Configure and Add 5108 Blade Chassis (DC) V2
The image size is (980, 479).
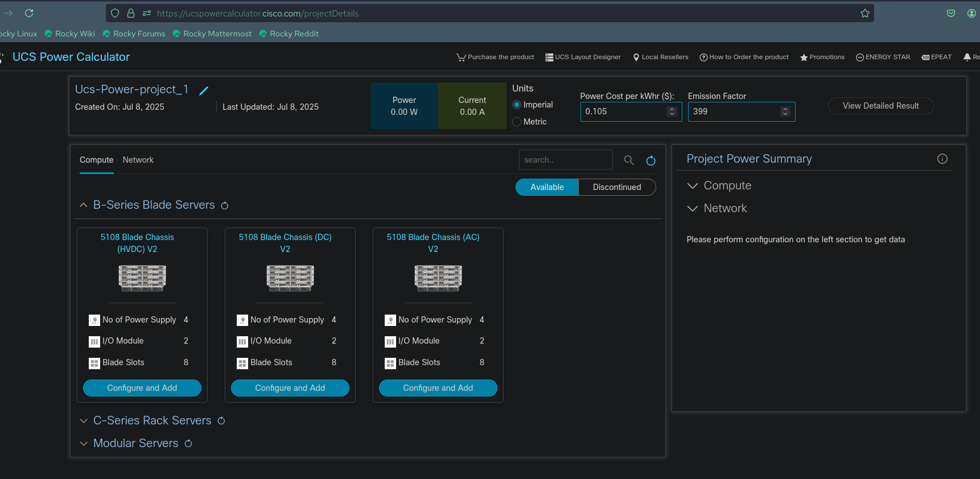290,388
